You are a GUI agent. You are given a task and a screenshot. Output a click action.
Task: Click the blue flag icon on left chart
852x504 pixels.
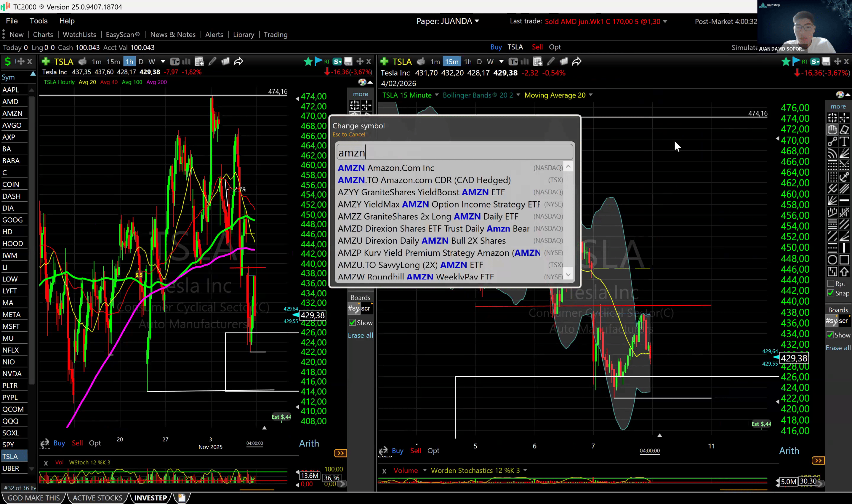[x=318, y=62]
